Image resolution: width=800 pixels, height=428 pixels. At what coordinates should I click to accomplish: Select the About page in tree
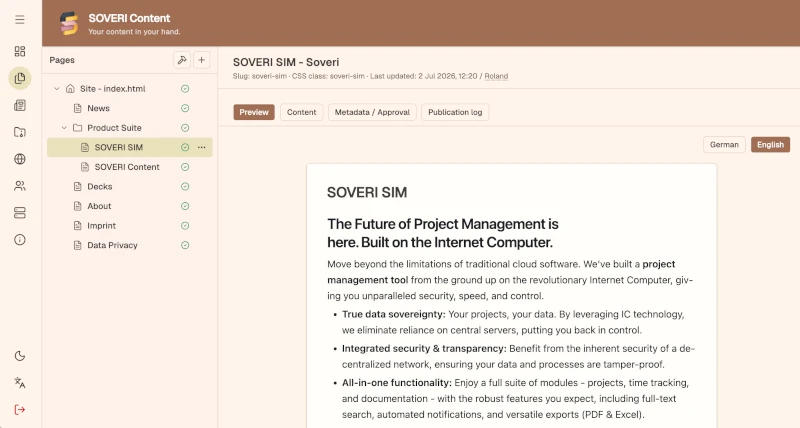[x=99, y=206]
